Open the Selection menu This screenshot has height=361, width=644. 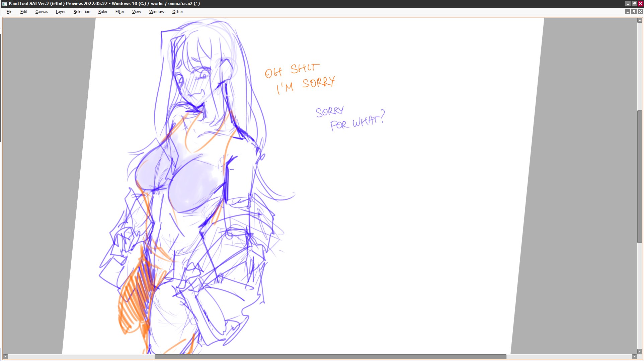click(x=82, y=11)
